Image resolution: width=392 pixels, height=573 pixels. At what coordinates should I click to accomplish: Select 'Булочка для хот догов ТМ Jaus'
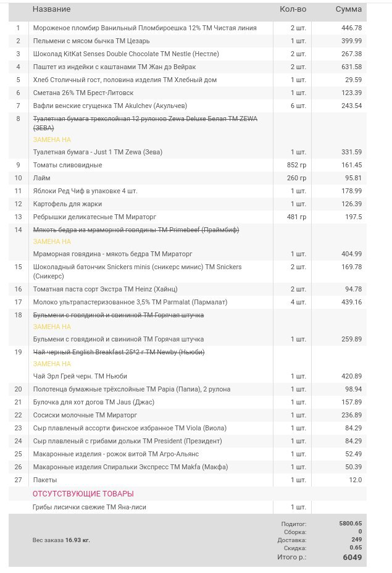pyautogui.click(x=94, y=402)
